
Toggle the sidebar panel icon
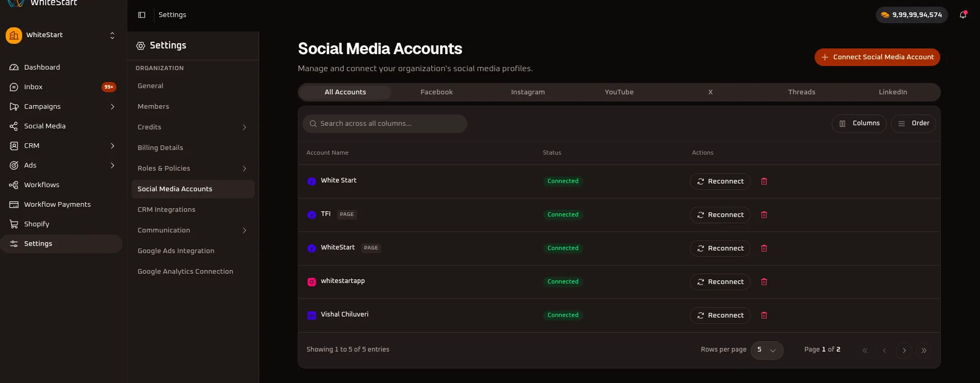point(142,15)
